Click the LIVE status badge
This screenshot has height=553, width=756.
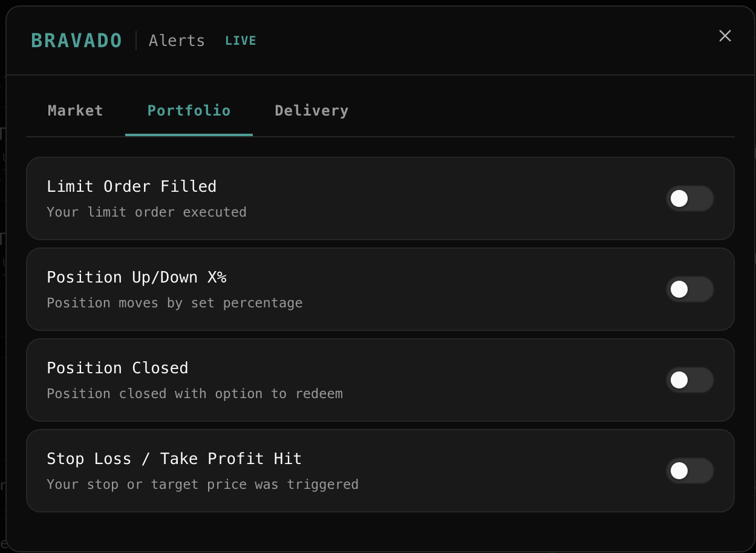[x=241, y=41]
